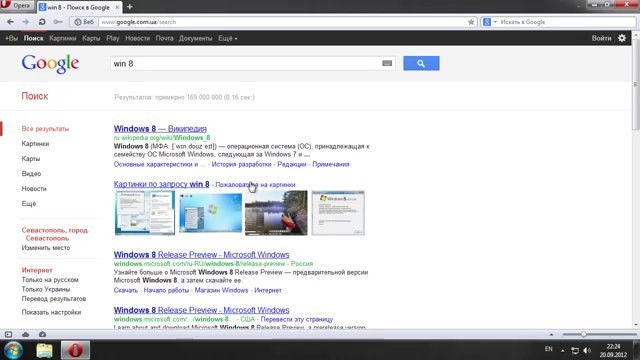Viewport: 640px width, 360px height.
Task: Open Картинки in the Google top bar
Action: point(62,38)
